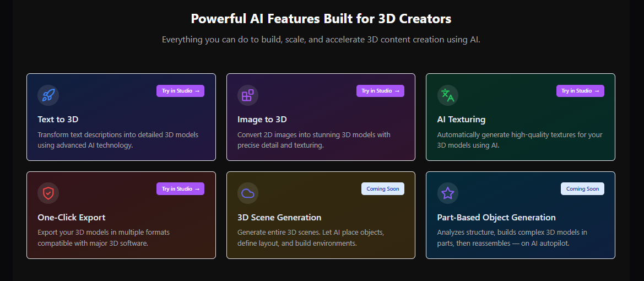This screenshot has width=644, height=281.
Task: Open the Text to 3D card title
Action: [58, 120]
